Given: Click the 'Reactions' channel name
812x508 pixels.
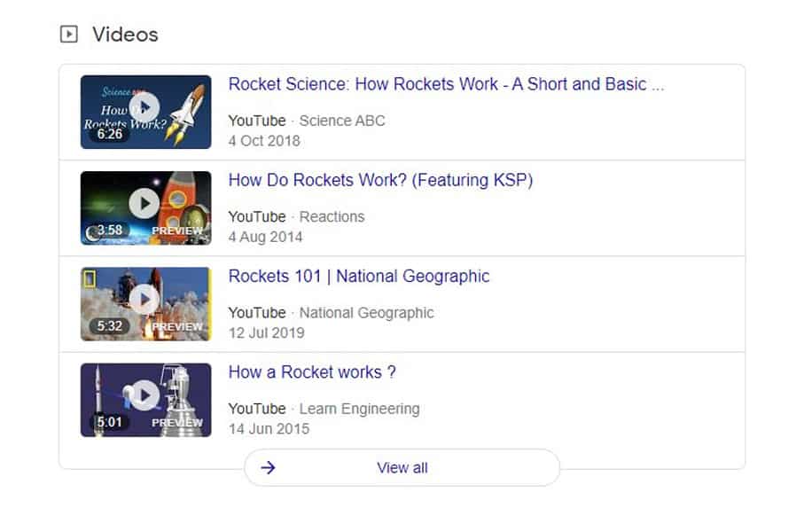Looking at the screenshot, I should (332, 216).
